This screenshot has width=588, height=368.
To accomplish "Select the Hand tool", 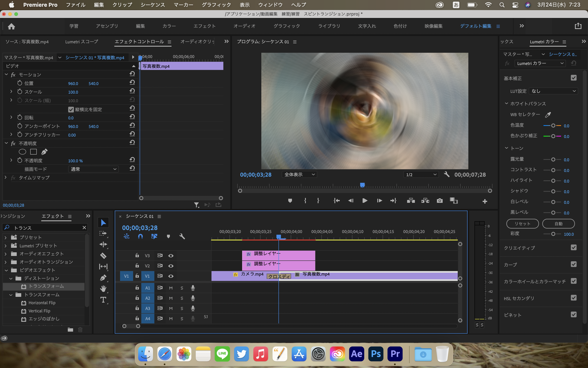I will tap(103, 289).
